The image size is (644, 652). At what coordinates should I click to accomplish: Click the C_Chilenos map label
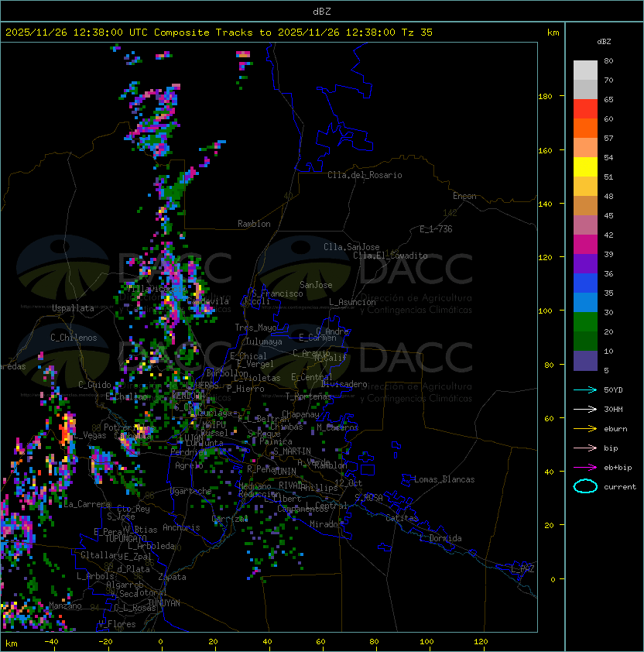[74, 338]
